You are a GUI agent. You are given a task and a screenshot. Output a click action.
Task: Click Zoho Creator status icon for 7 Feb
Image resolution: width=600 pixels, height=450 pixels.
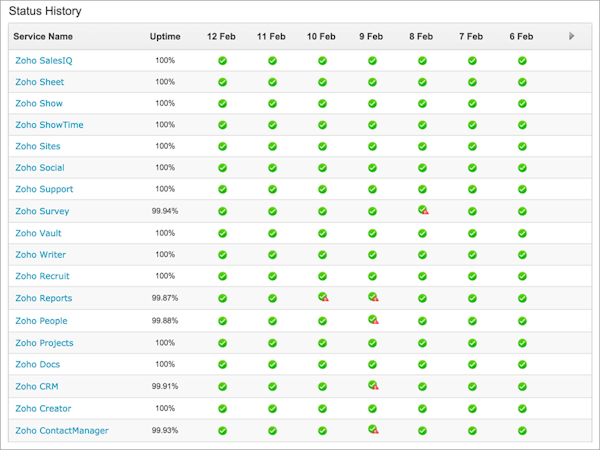(x=472, y=408)
